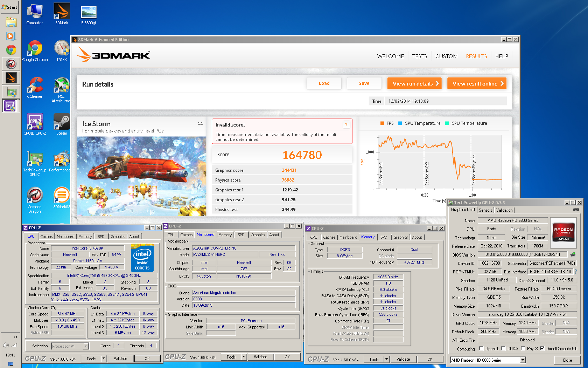Open Windows Explorer folder icon in taskbar
Image resolution: width=588 pixels, height=368 pixels.
pyautogui.click(x=11, y=23)
